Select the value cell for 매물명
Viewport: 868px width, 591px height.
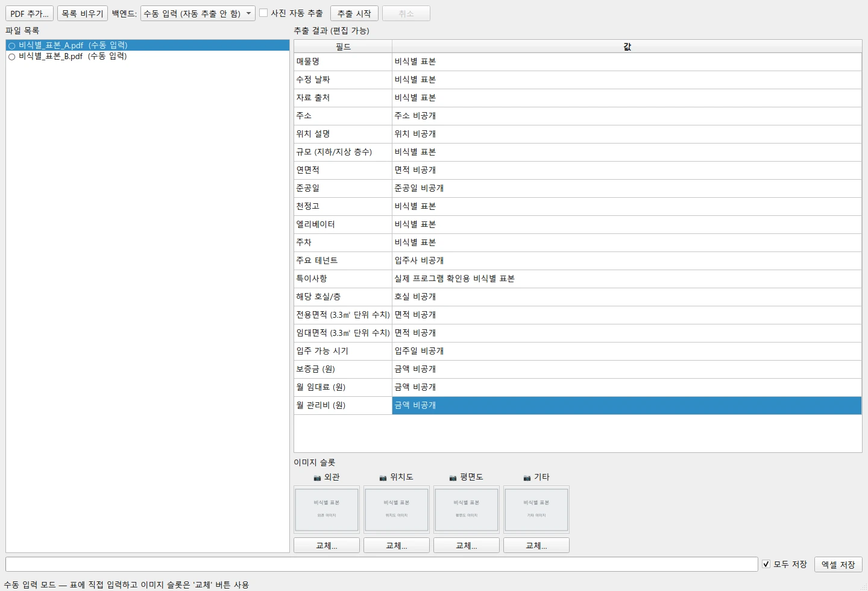627,62
